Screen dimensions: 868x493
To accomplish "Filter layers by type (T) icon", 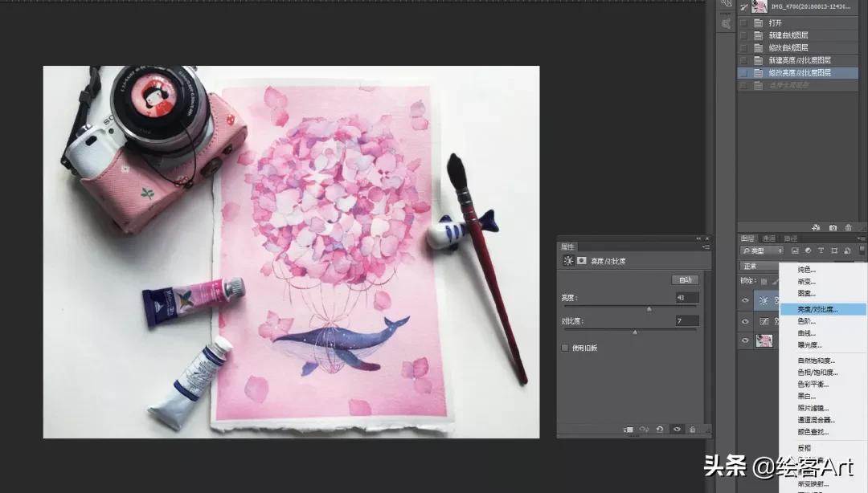I will click(821, 251).
